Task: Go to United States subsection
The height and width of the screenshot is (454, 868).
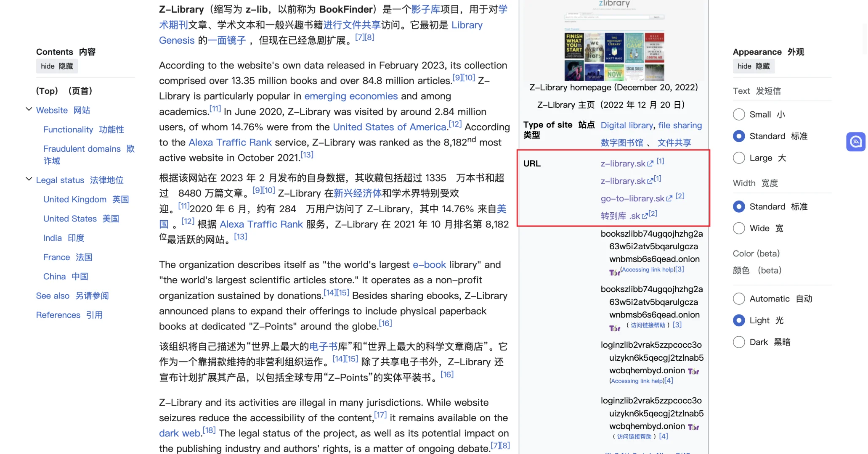Action: click(x=81, y=219)
